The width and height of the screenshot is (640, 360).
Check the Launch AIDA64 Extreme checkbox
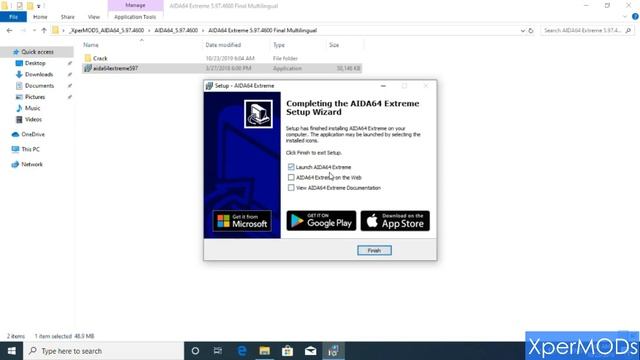[x=291, y=167]
